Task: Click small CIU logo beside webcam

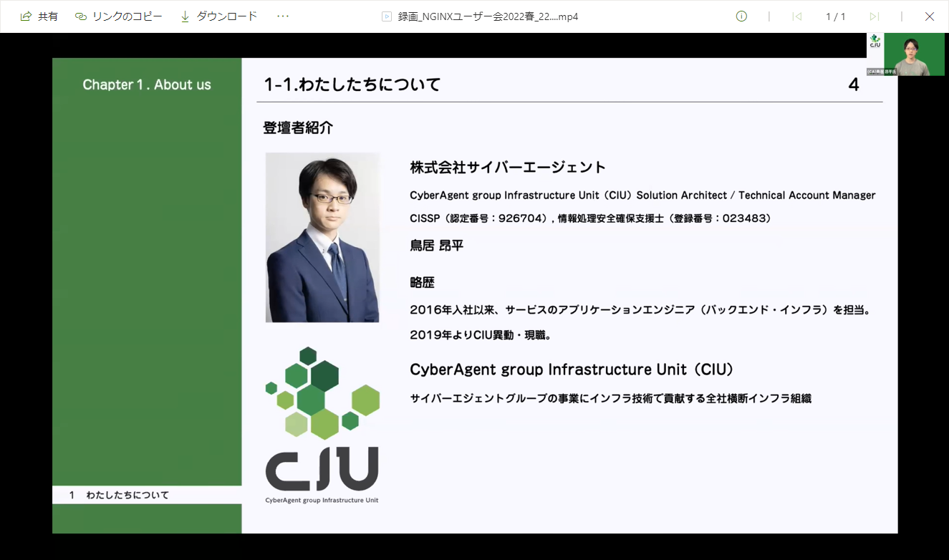Action: point(875,41)
